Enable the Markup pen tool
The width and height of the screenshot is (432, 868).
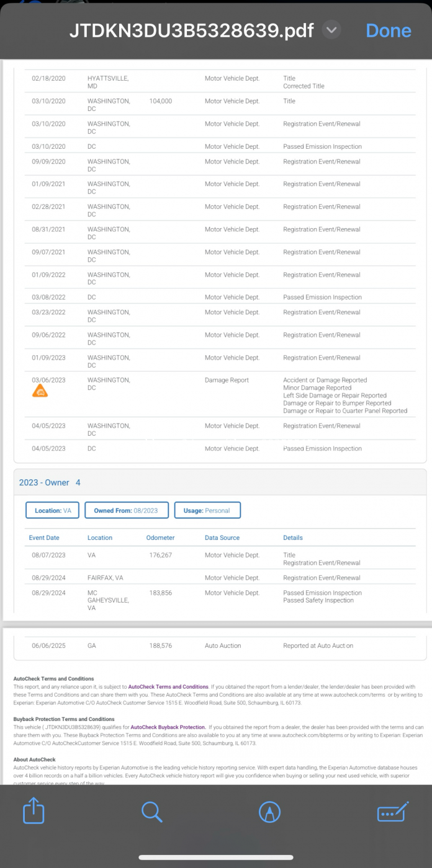pos(269,812)
